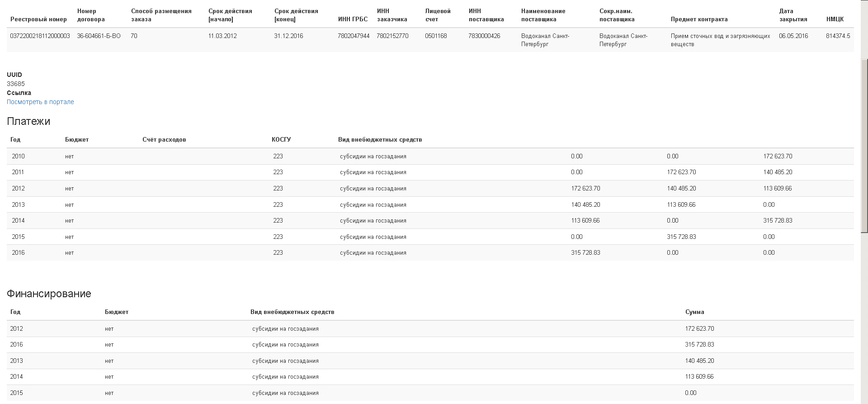Viewport: 868px width, 404px height.
Task: Click 172 623.70 in the 2010 payments row
Action: click(778, 156)
